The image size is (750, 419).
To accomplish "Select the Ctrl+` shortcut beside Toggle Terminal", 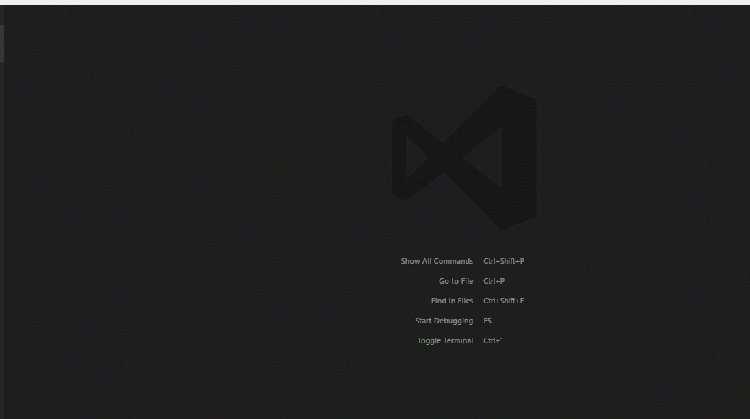I will tap(493, 341).
